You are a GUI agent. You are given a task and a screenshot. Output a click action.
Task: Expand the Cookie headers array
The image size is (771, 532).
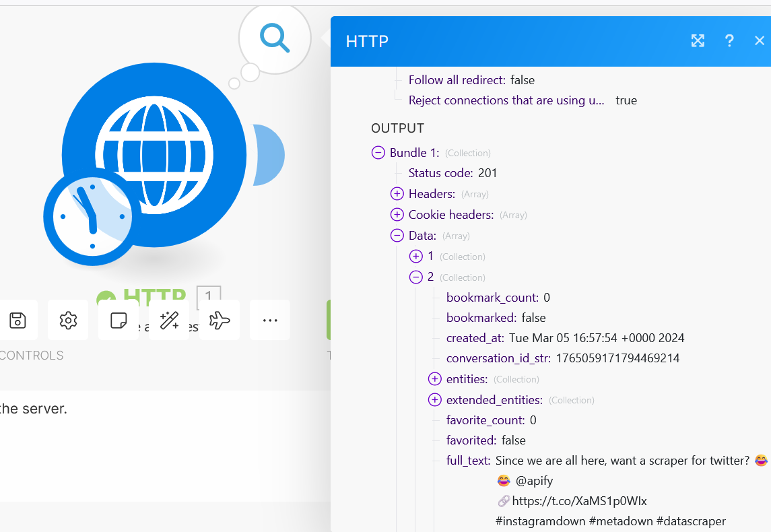pyautogui.click(x=397, y=215)
